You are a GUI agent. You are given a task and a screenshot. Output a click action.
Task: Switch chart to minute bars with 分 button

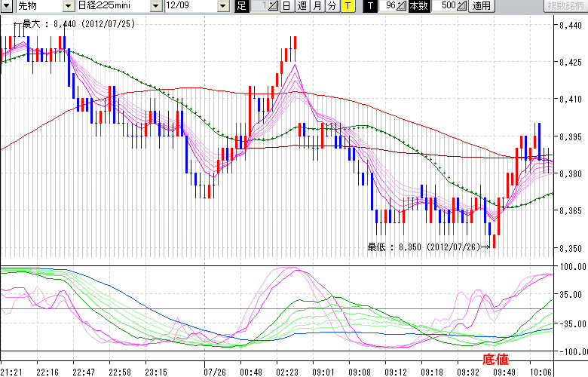pos(332,5)
